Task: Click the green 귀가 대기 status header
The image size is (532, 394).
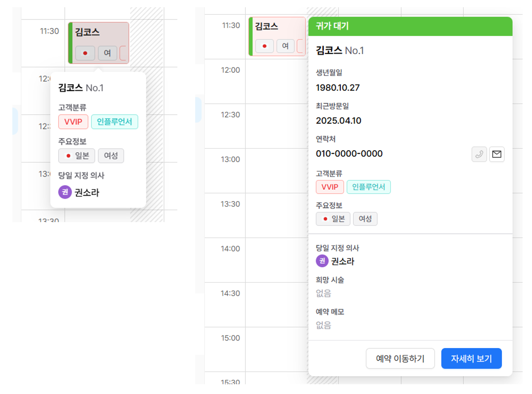Action: [x=410, y=26]
